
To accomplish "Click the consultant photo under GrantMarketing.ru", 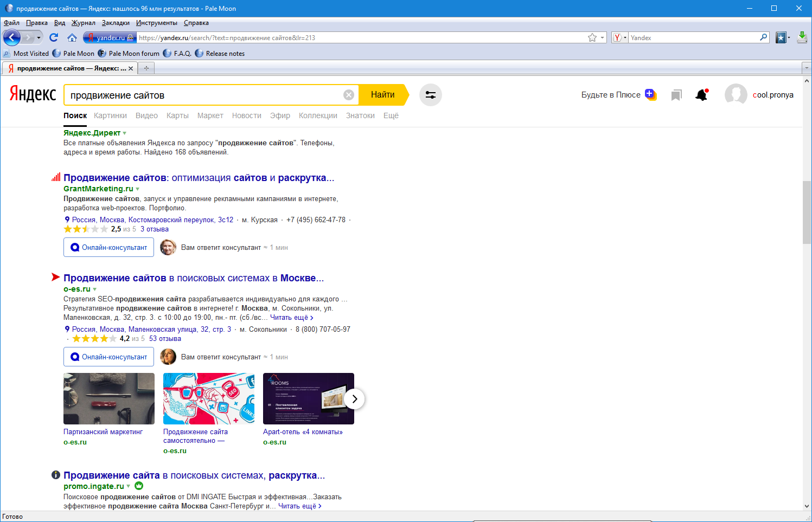I will point(168,247).
